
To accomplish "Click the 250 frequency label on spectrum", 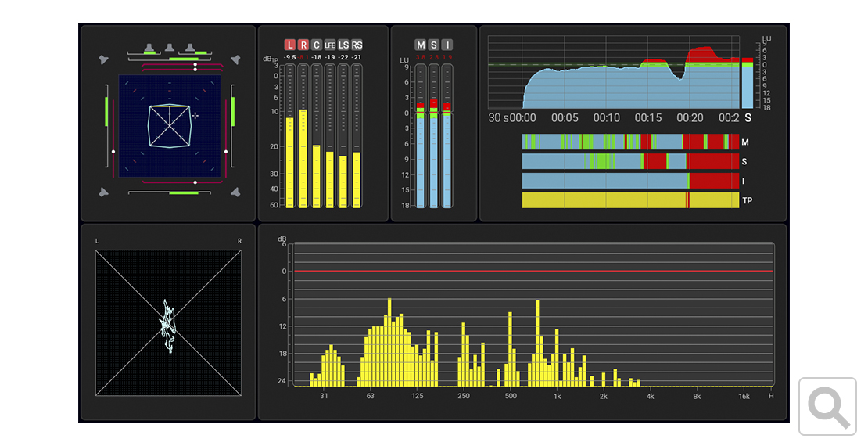I will [x=464, y=396].
